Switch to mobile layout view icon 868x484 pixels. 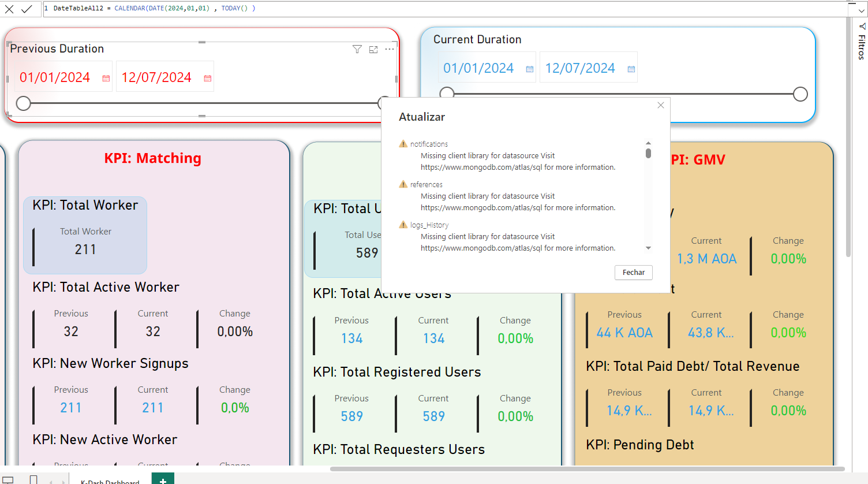click(x=33, y=479)
